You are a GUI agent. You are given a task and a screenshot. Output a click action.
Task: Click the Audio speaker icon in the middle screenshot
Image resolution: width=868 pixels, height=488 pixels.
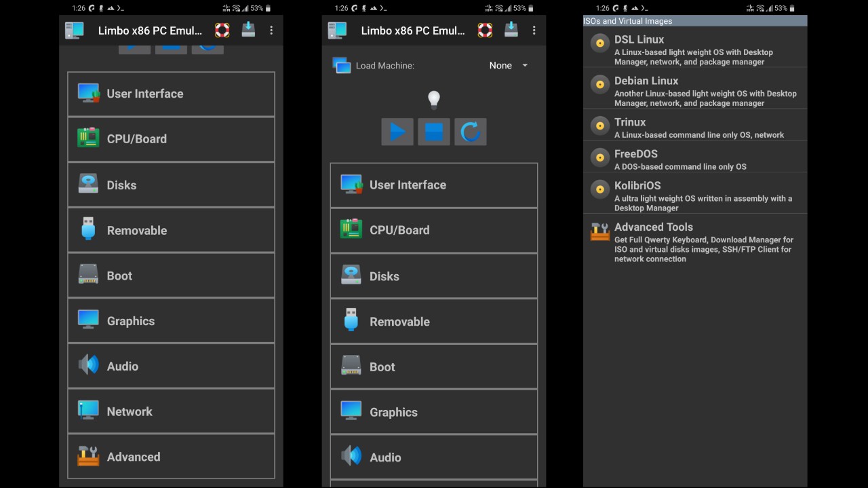351,455
